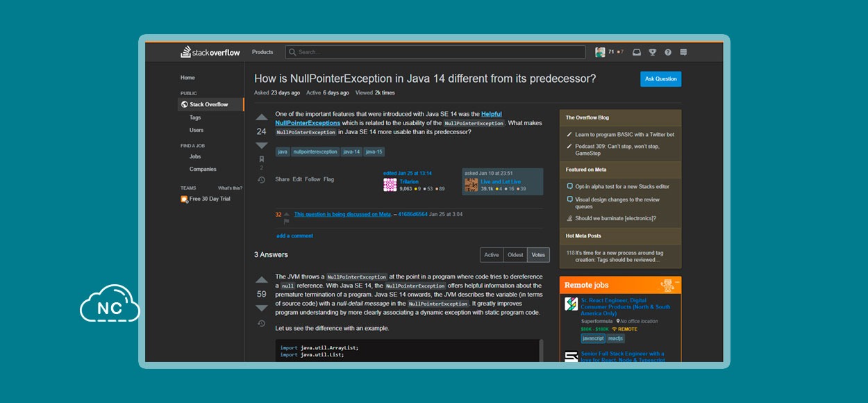Image resolution: width=868 pixels, height=403 pixels.
Task: Click Live and Let Live's avatar
Action: pyautogui.click(x=471, y=185)
